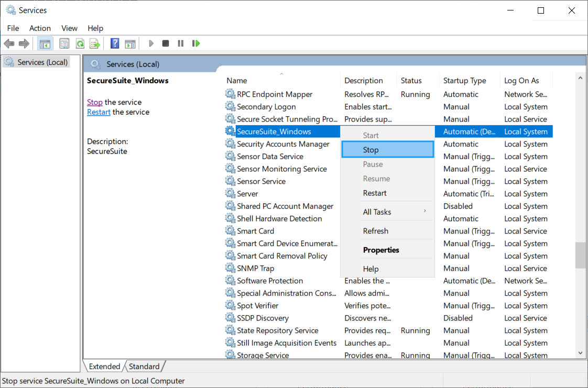Image resolution: width=588 pixels, height=388 pixels.
Task: Open Help via the blue question mark icon
Action: [115, 43]
